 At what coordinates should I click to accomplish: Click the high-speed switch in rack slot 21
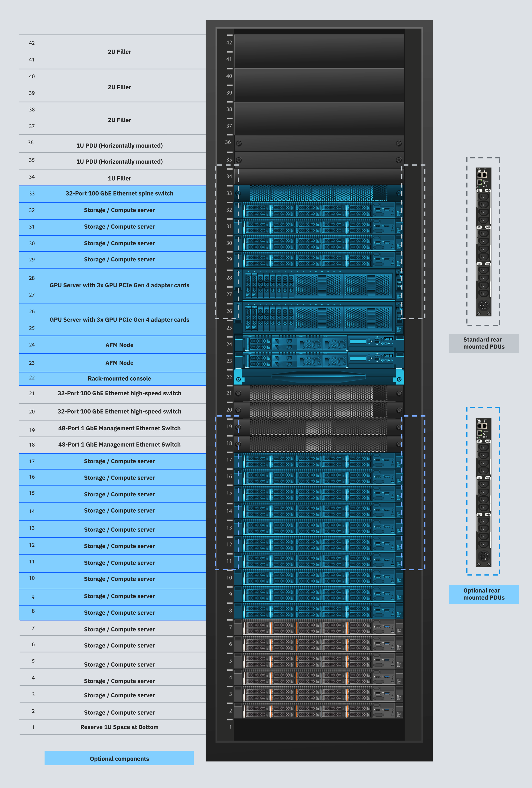[319, 393]
